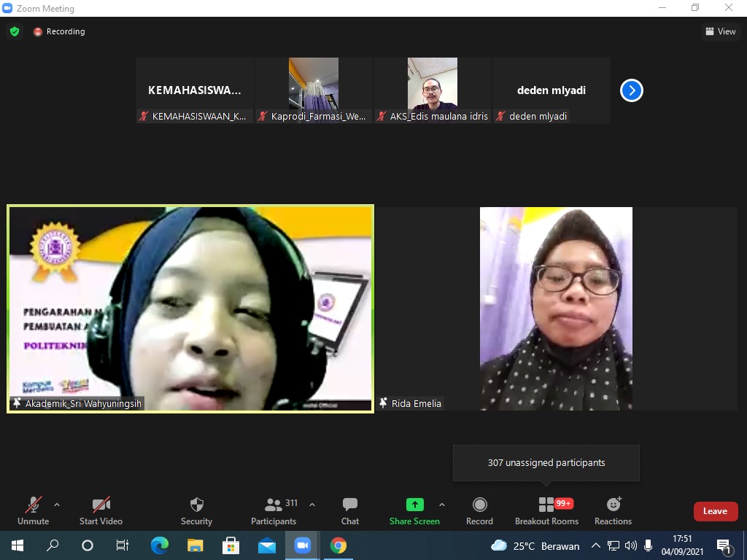Click the 99+ Breakout Rooms badge

click(564, 503)
